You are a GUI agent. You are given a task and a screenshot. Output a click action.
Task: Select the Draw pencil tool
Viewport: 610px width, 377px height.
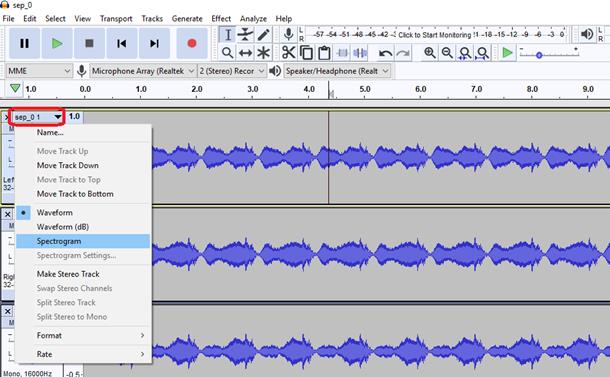263,35
